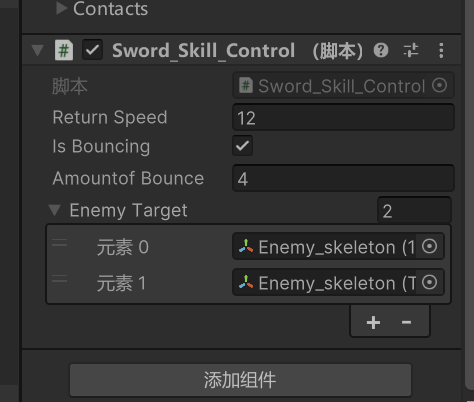Collapse the Enemy Target list

coord(54,210)
